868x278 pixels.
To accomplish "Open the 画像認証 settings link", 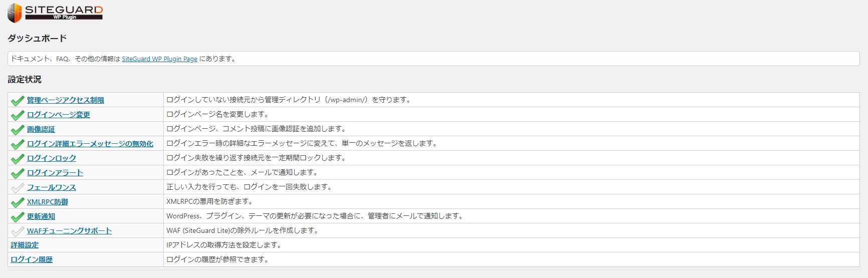I will [x=41, y=129].
